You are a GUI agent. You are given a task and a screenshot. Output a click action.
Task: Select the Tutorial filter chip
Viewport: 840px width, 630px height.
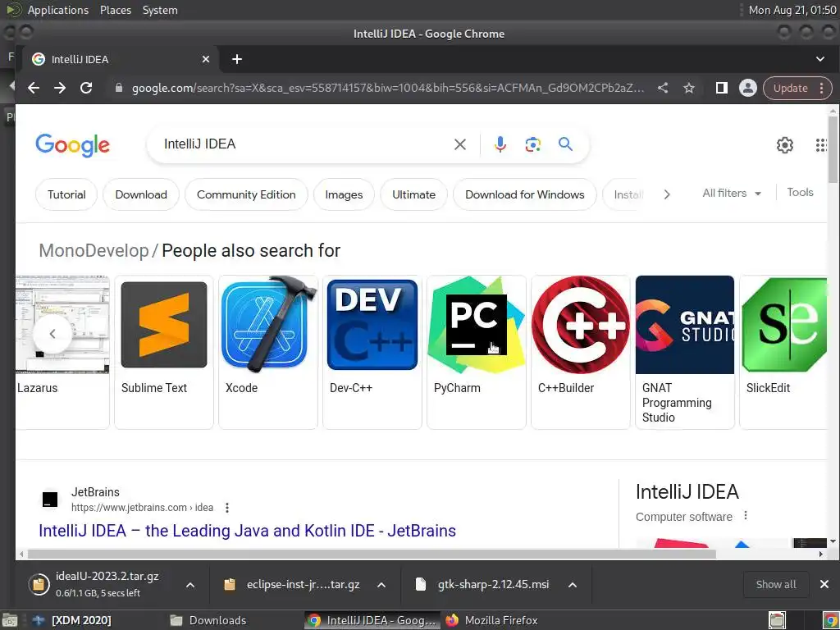tap(66, 194)
